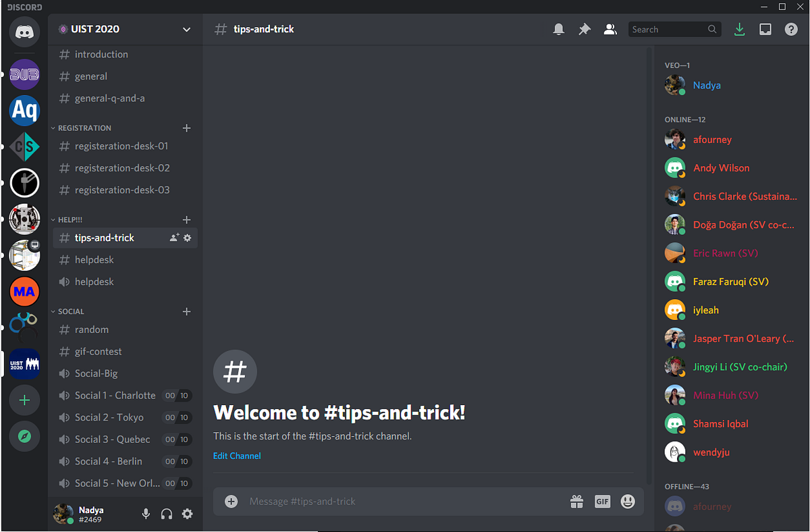
Task: Switch to the DUB server
Action: [24, 74]
